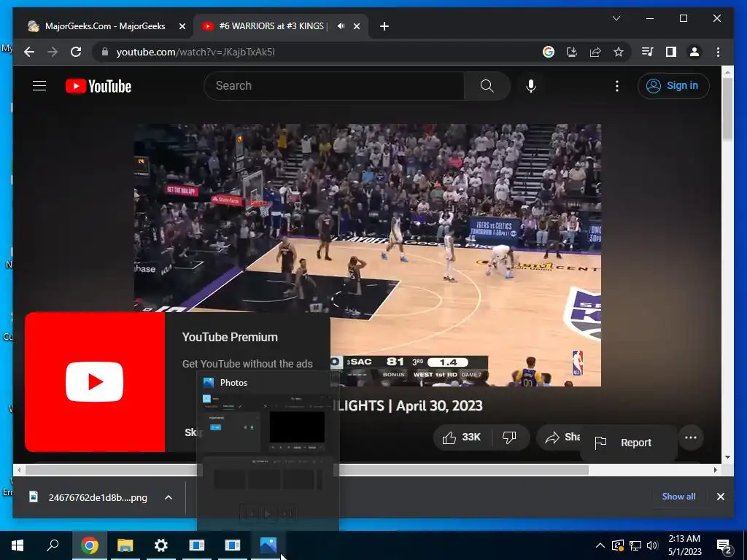The height and width of the screenshot is (560, 747).
Task: Go forward in Chrome history
Action: click(x=53, y=52)
